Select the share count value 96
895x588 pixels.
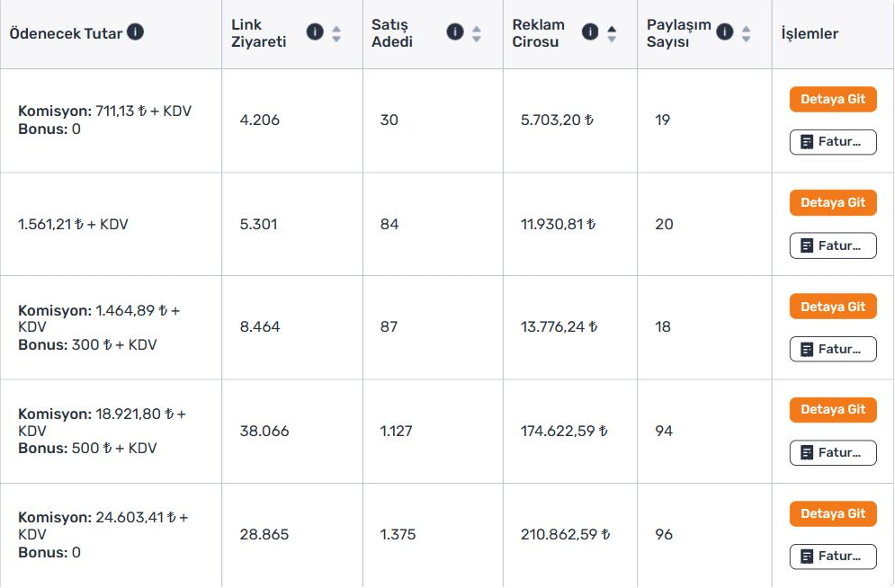664,534
